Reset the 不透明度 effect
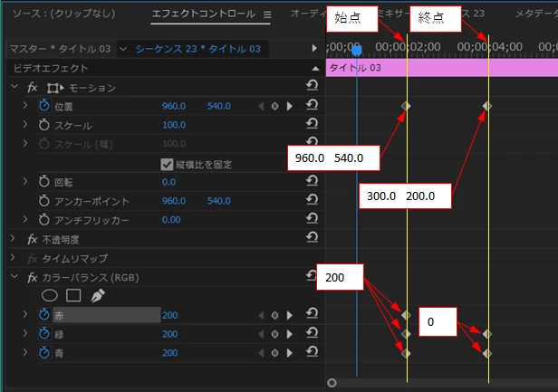Viewport: 558px width, 392px height. [312, 237]
